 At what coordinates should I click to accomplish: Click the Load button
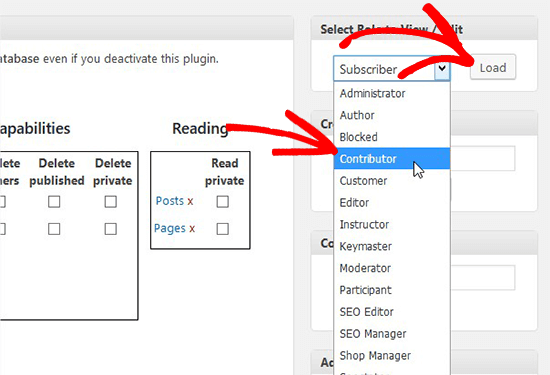point(493,67)
